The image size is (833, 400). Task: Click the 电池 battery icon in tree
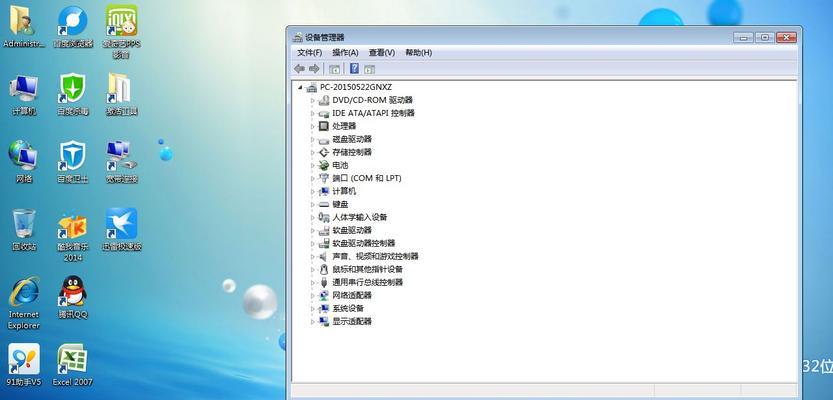324,165
